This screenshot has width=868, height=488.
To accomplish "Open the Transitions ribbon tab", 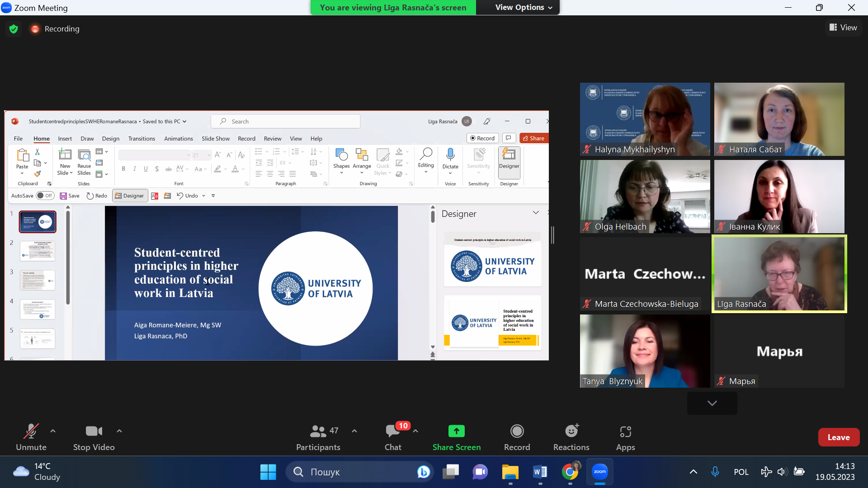I will [x=142, y=139].
